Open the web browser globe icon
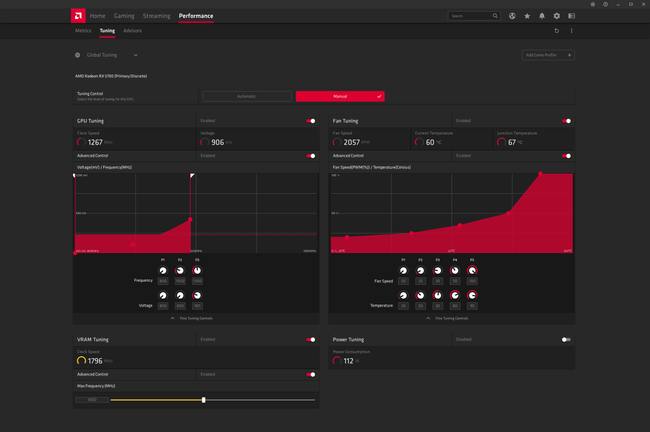Viewport: 650px width, 432px height. pos(512,16)
